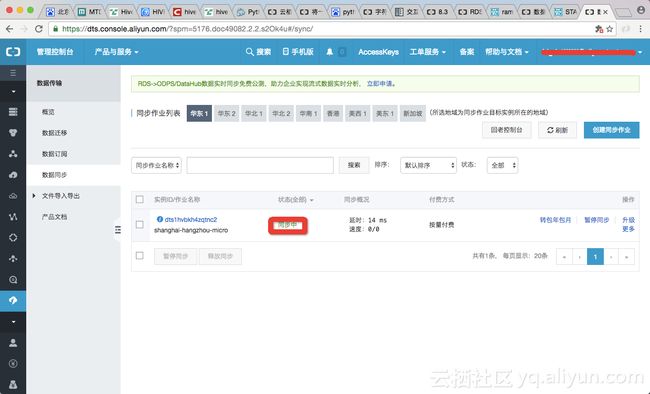650x394 pixels.
Task: Click the magnifier search icon in the sidebar
Action: 13,280
